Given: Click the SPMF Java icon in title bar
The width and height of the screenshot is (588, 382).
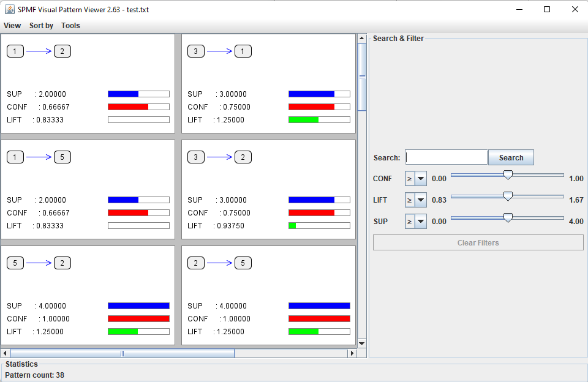Looking at the screenshot, I should tap(10, 9).
